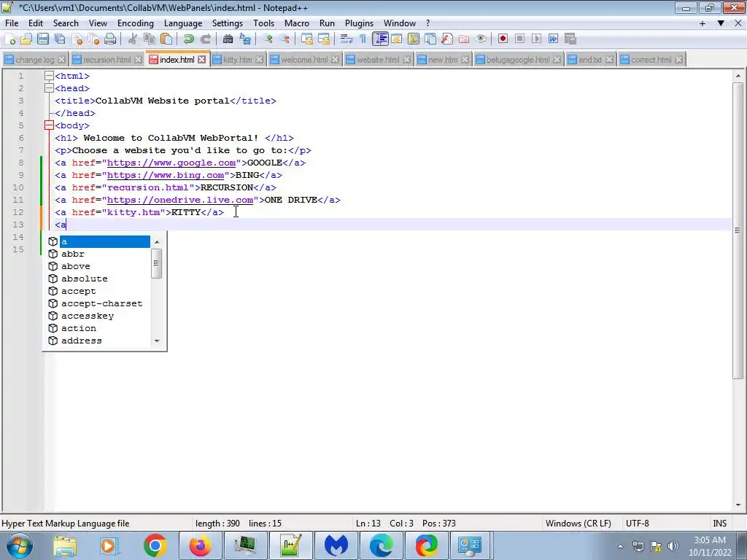Zoom out using the magnifier minus icon

coord(285,39)
